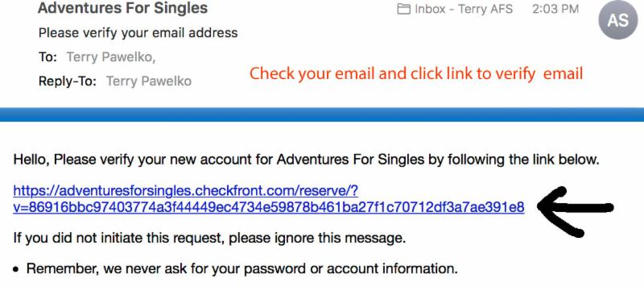Image resolution: width=644 pixels, height=291 pixels.
Task: Click the red Check your email annotation text
Action: click(x=416, y=74)
